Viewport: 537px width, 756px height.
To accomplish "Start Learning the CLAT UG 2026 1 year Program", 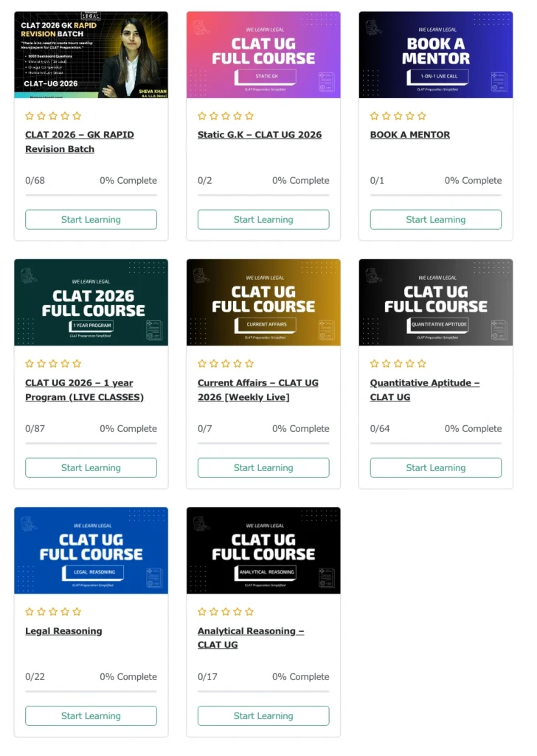I will click(x=91, y=467).
